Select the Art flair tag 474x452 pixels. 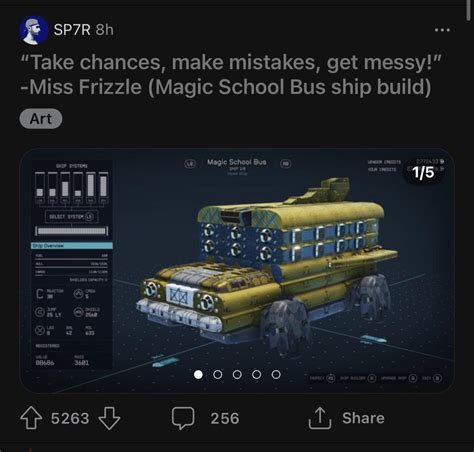(41, 119)
